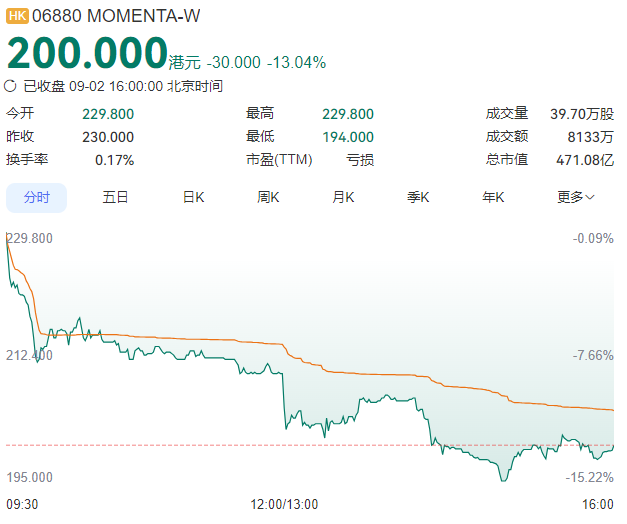This screenshot has height=524, width=627.
Task: Click the refresh circle icon beside 已收盘
Action: [x=10, y=86]
